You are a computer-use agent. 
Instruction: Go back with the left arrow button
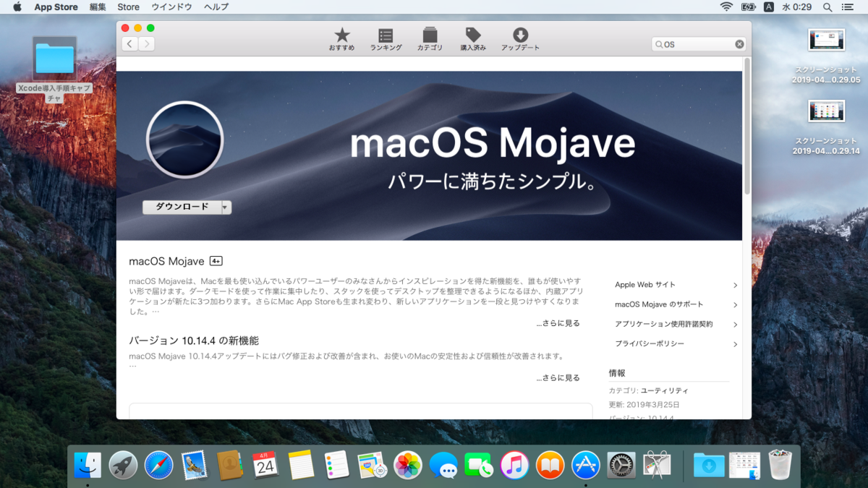point(129,44)
